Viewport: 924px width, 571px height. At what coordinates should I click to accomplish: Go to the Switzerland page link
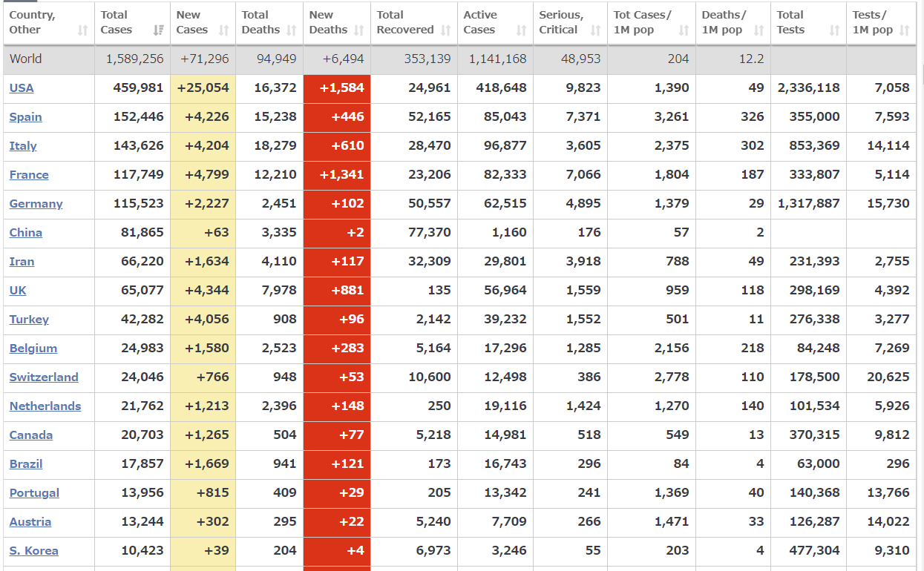44,377
